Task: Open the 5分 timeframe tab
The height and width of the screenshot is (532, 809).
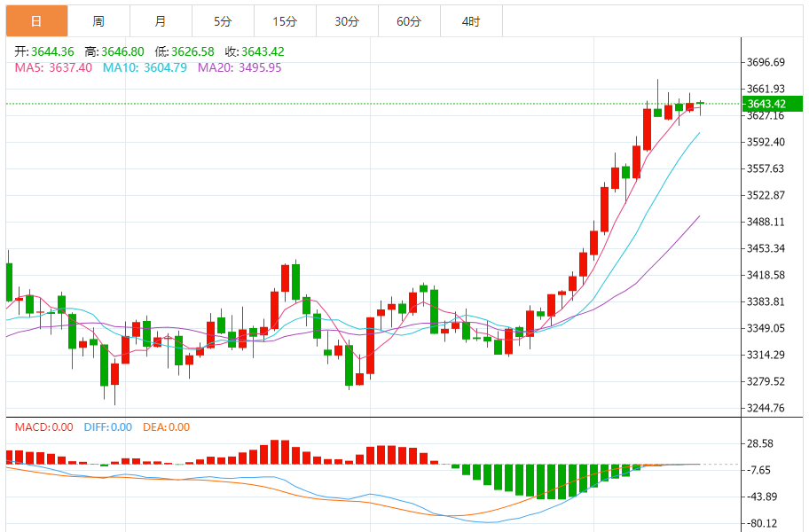Action: pyautogui.click(x=223, y=21)
